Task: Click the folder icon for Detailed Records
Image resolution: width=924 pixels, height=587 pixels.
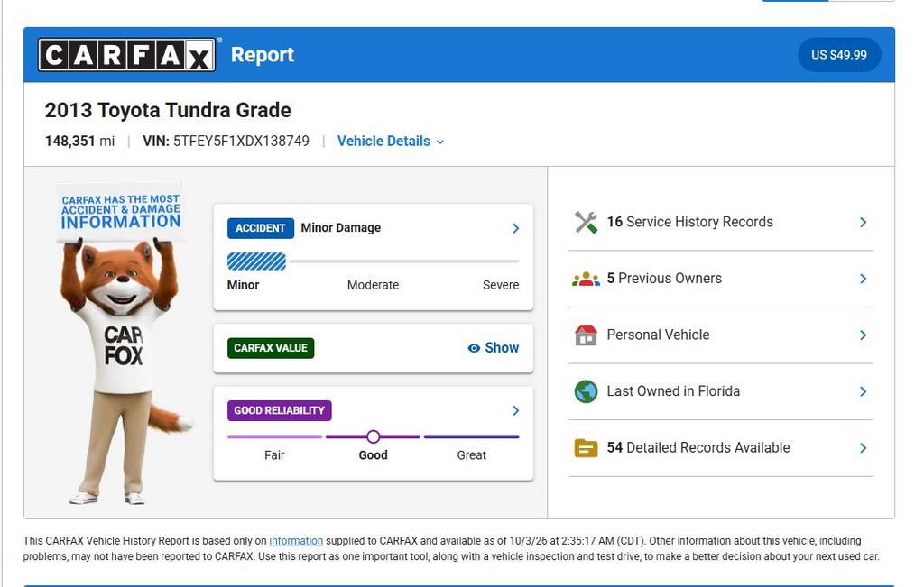Action: click(586, 448)
